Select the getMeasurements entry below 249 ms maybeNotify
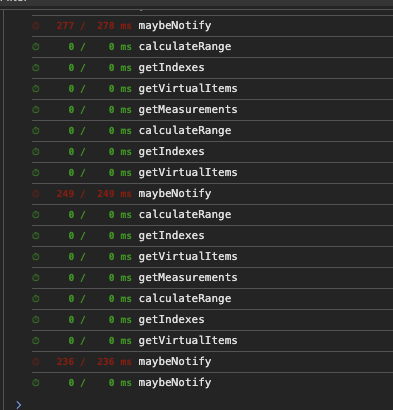This screenshot has width=393, height=410. [212, 278]
